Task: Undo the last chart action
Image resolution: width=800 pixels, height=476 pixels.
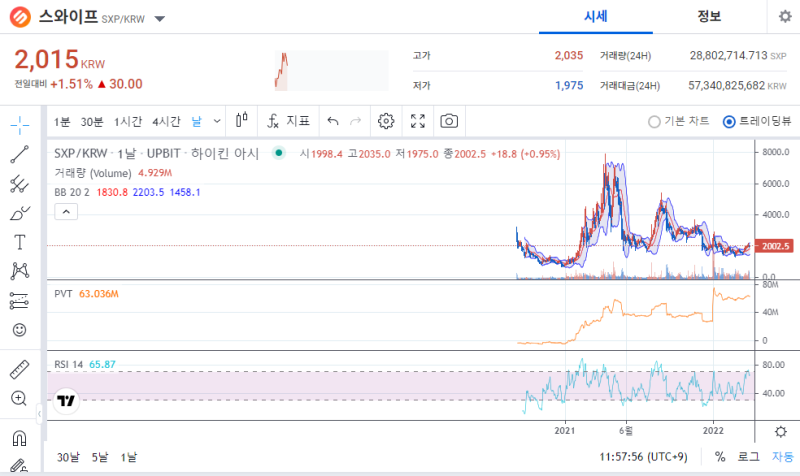Action: (333, 121)
